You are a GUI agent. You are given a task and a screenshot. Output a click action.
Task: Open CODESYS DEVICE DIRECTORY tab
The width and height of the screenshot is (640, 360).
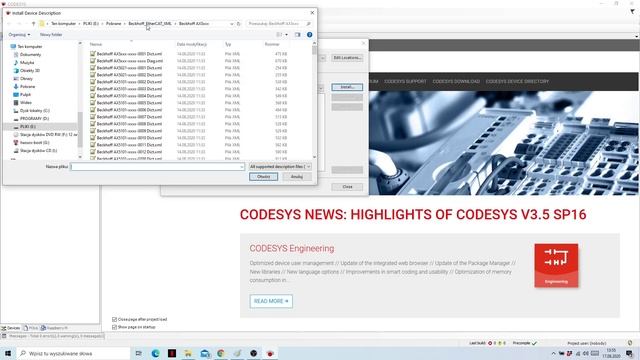tap(517, 81)
